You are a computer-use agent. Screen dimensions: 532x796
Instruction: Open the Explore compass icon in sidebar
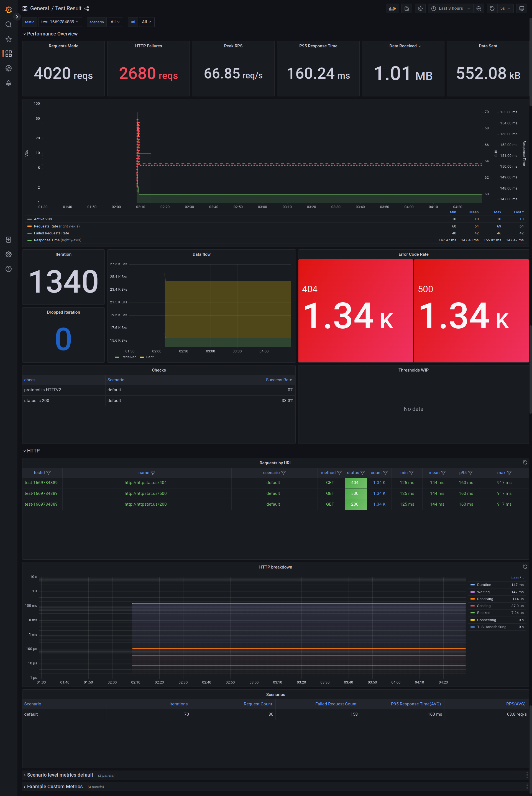(9, 68)
